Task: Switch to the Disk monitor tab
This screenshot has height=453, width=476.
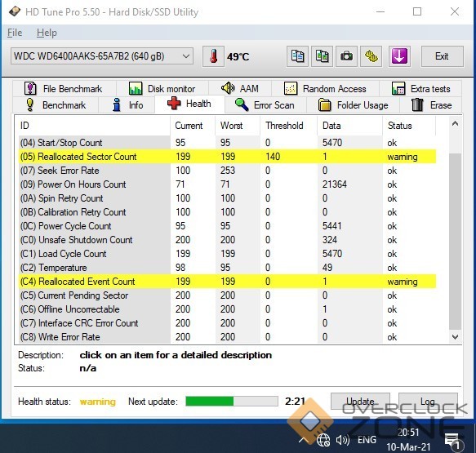Action: (162, 89)
